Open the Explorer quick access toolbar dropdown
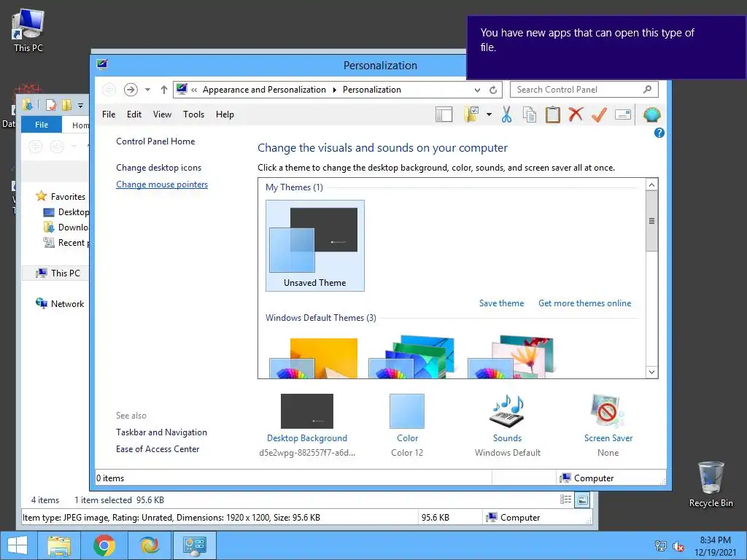This screenshot has height=560, width=747. [80, 105]
